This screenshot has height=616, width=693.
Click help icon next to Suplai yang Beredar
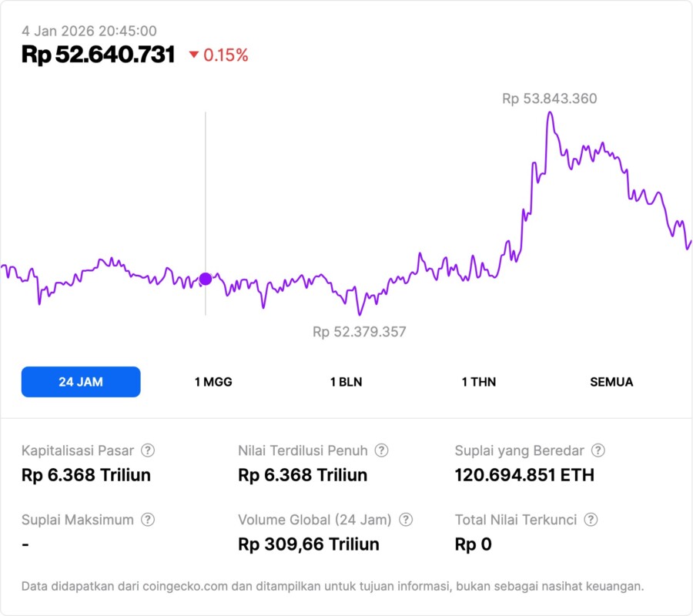pos(598,450)
